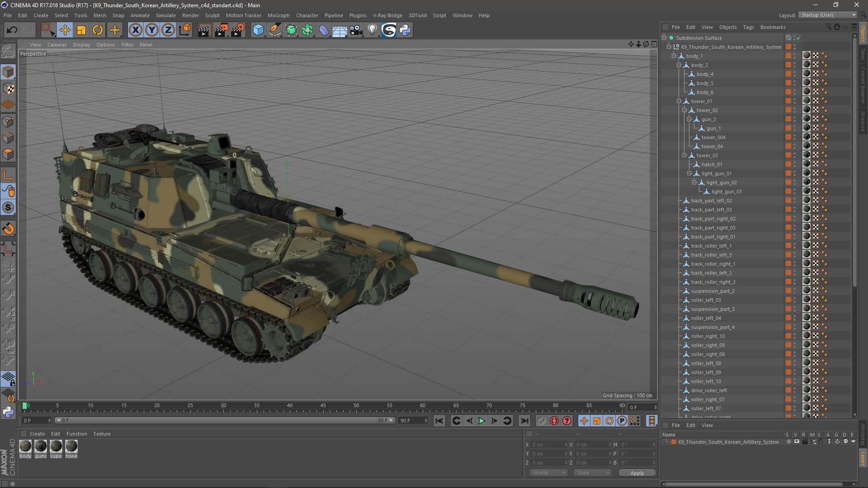Open the Mesh menu
This screenshot has width=868, height=488.
coord(99,15)
